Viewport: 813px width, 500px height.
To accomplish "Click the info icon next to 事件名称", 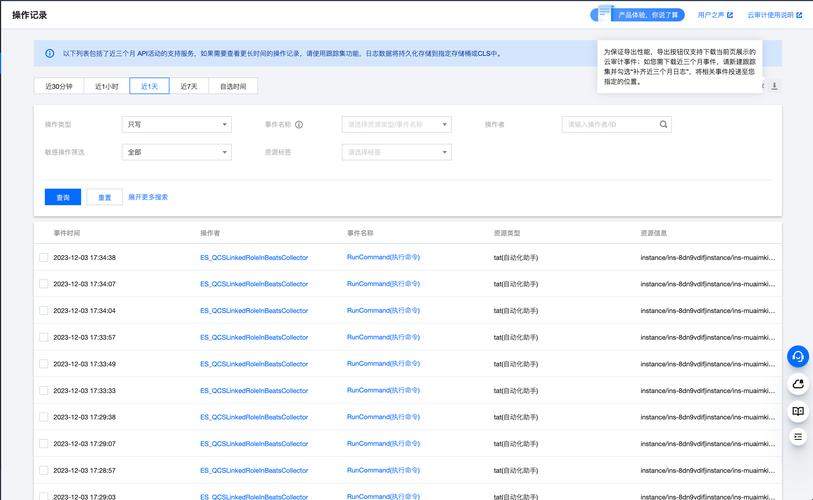I will [299, 124].
